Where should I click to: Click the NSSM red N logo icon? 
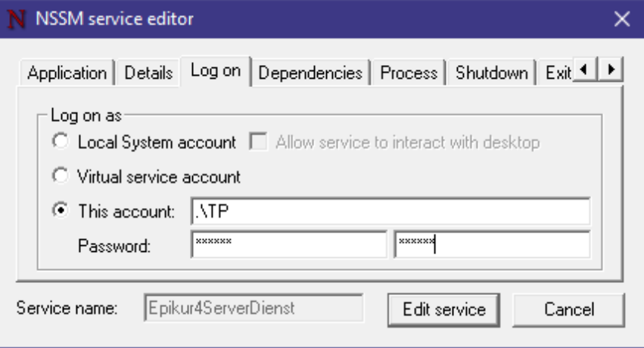click(17, 19)
